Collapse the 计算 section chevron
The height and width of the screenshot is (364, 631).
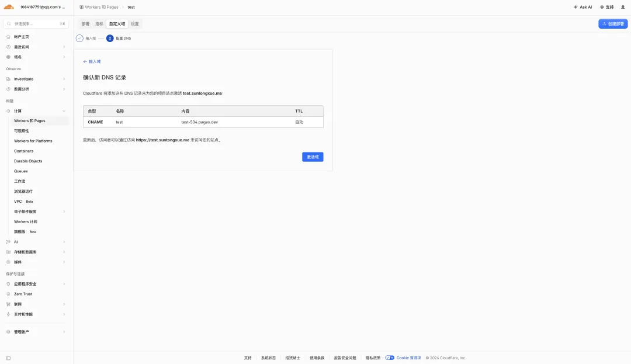(x=64, y=111)
